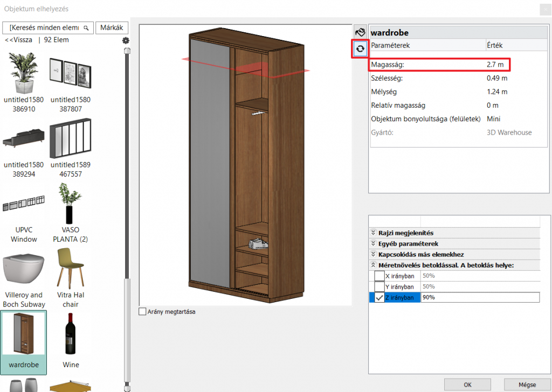Uncheck the Z irányban checkbox

[x=379, y=297]
